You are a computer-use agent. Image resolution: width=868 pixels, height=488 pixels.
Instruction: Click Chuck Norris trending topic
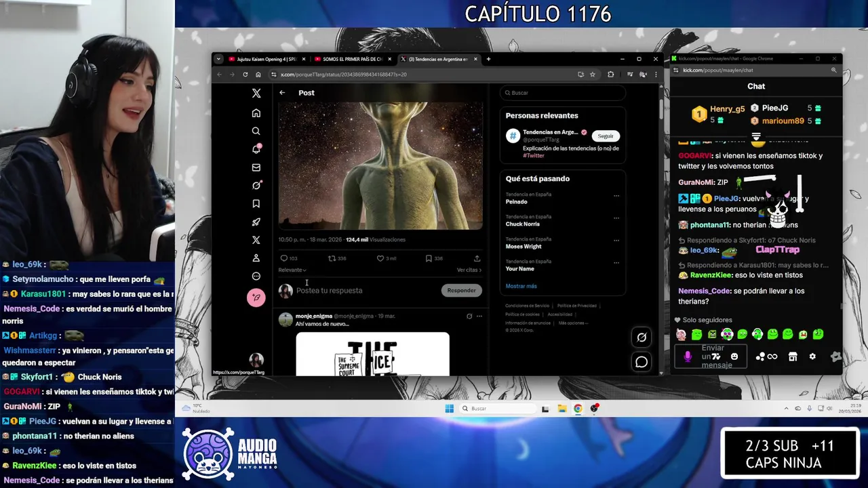(x=524, y=224)
